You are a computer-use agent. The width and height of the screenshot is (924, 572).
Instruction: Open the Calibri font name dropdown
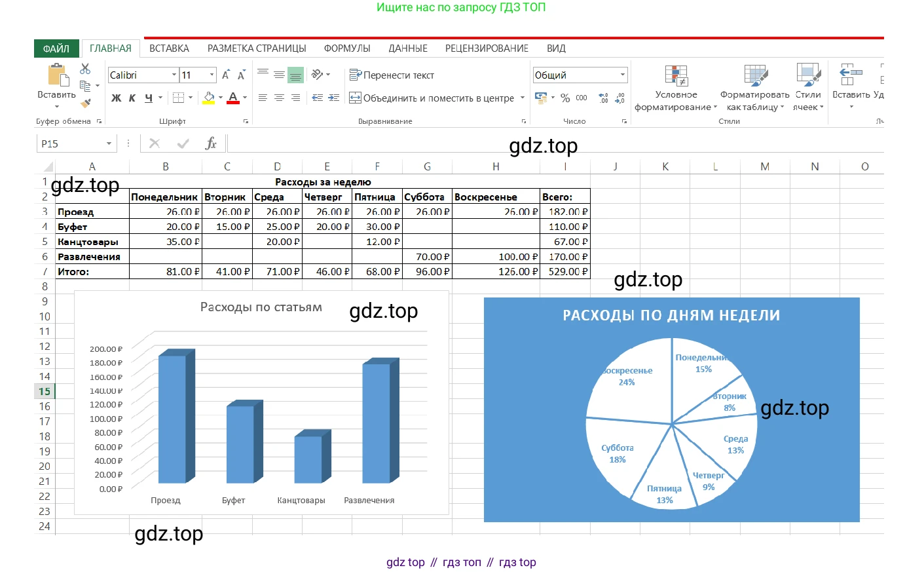click(x=174, y=75)
